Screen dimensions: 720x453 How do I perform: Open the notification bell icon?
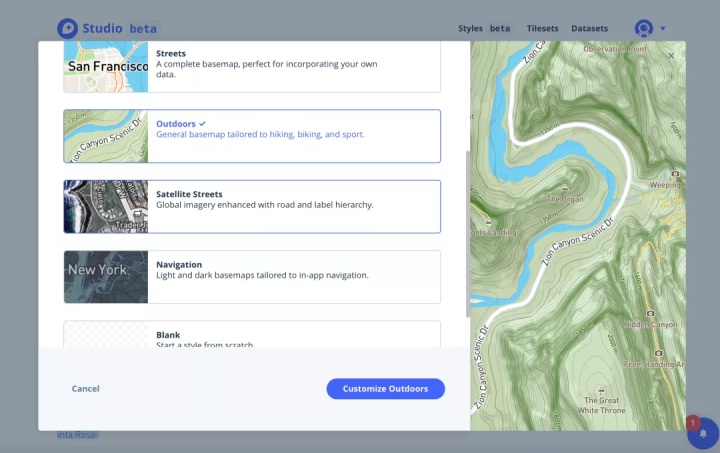tap(703, 433)
